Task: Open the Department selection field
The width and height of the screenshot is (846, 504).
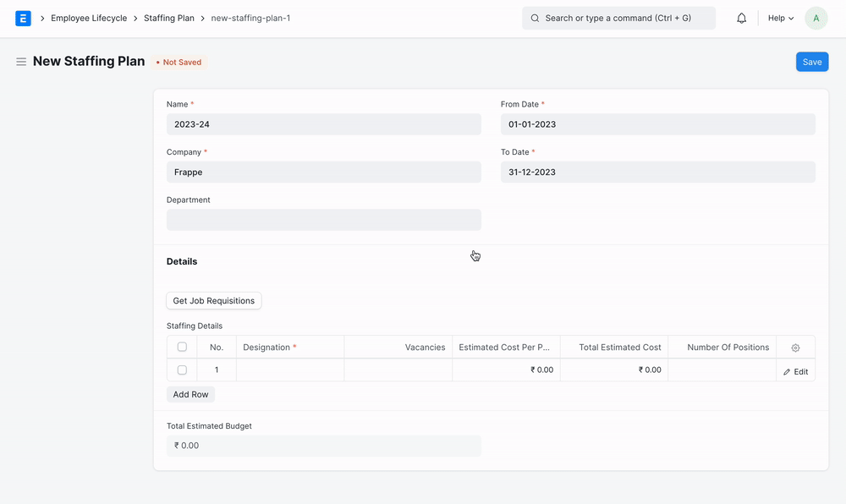Action: pos(323,220)
